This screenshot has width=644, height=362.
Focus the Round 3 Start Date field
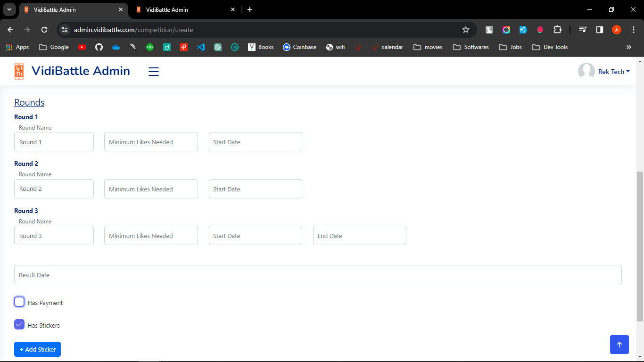click(x=256, y=236)
